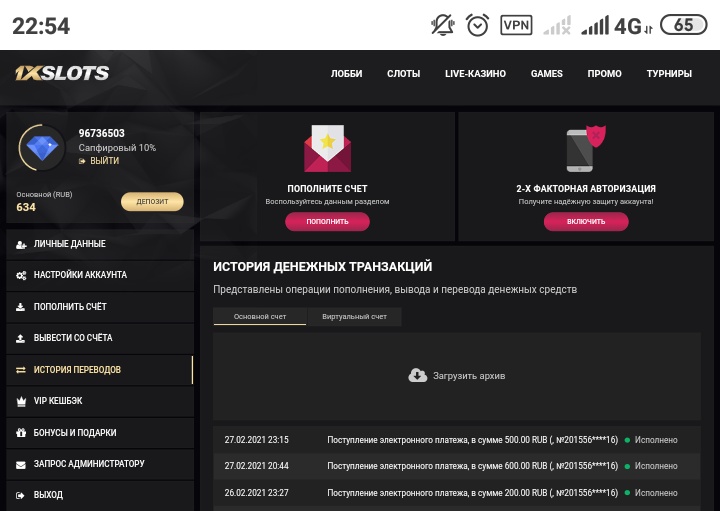
Task: Click the account number 96736503
Action: pyautogui.click(x=101, y=133)
